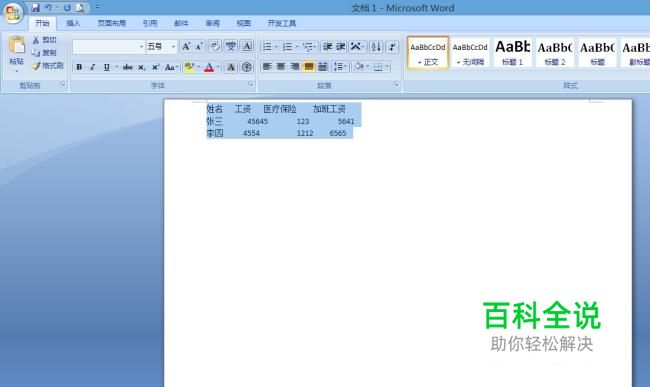
Task: Increase the paragraph indent
Action: tap(341, 47)
